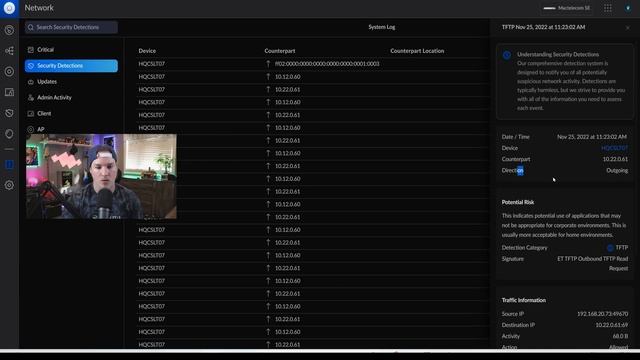Open the Settings gear sidebar icon

click(9, 185)
